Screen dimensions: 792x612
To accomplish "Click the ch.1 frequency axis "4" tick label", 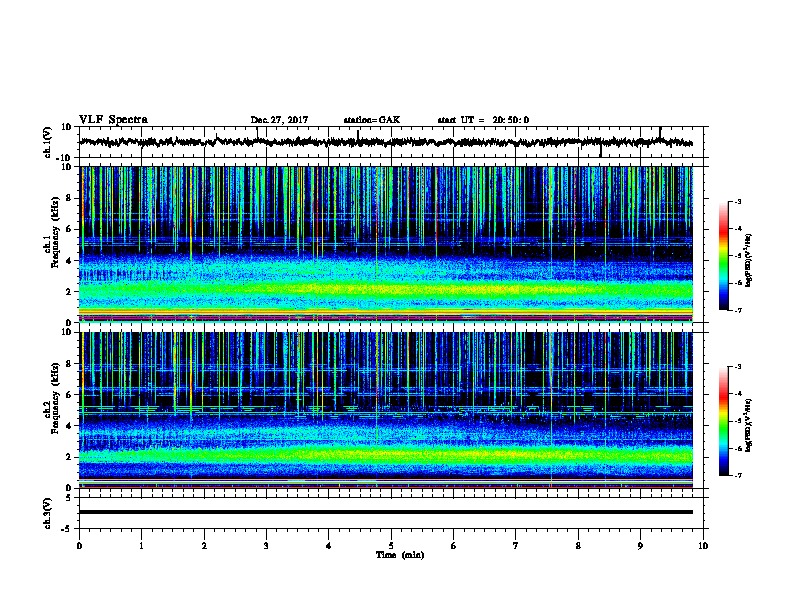I will pos(70,261).
